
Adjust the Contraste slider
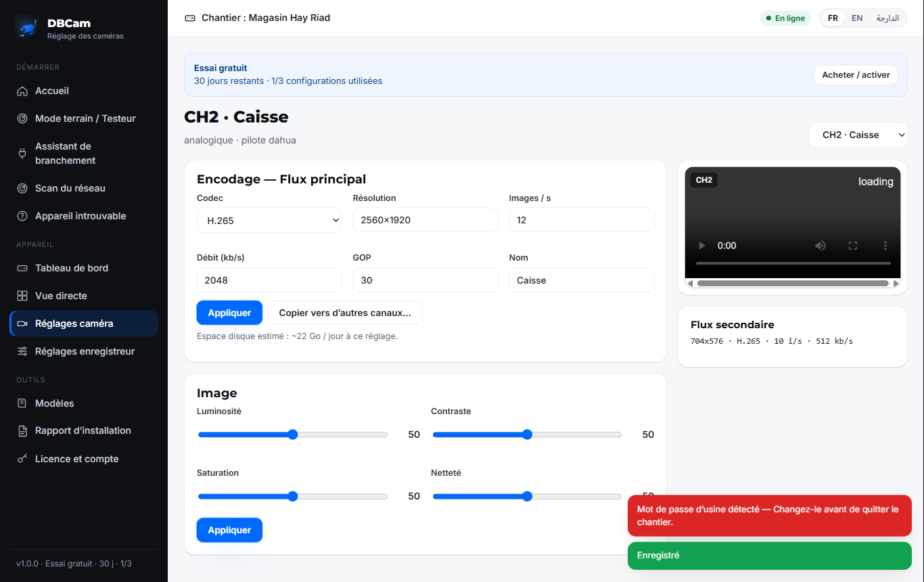point(527,435)
